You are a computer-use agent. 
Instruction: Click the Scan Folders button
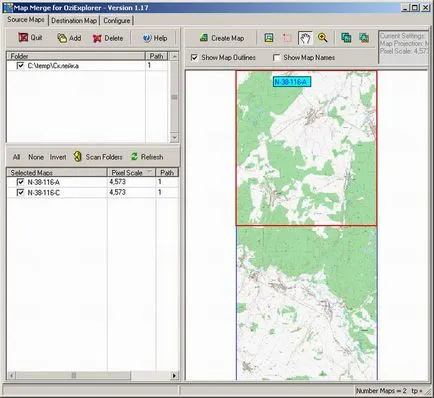(x=98, y=157)
